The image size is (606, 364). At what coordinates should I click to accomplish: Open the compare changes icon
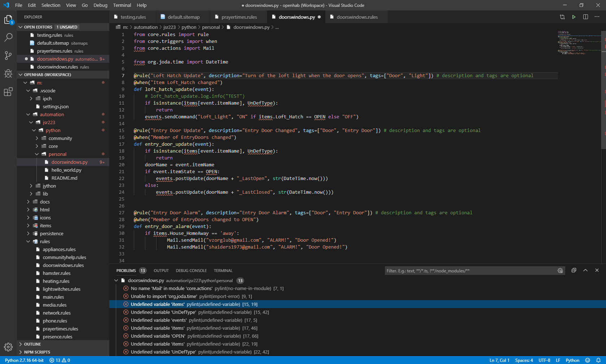562,17
